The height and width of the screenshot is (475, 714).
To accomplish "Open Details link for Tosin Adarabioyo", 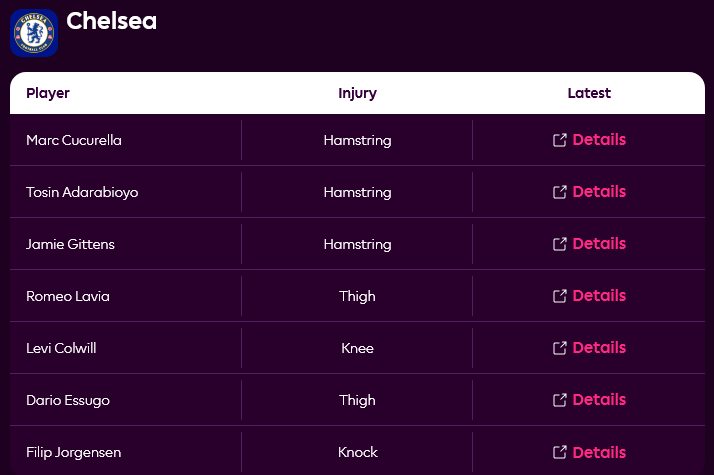I will pos(599,192).
